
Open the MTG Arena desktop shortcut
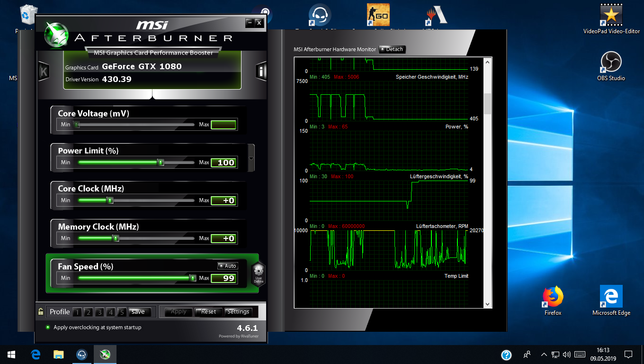coord(436,15)
